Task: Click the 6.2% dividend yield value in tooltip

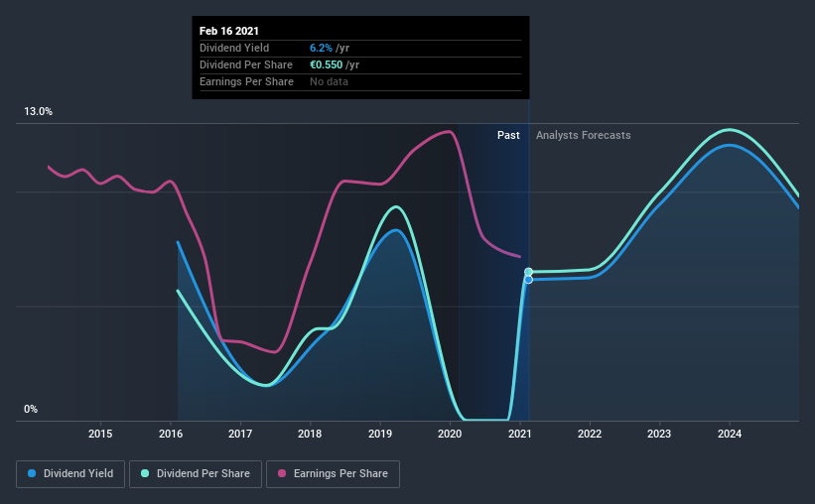Action: click(x=321, y=48)
